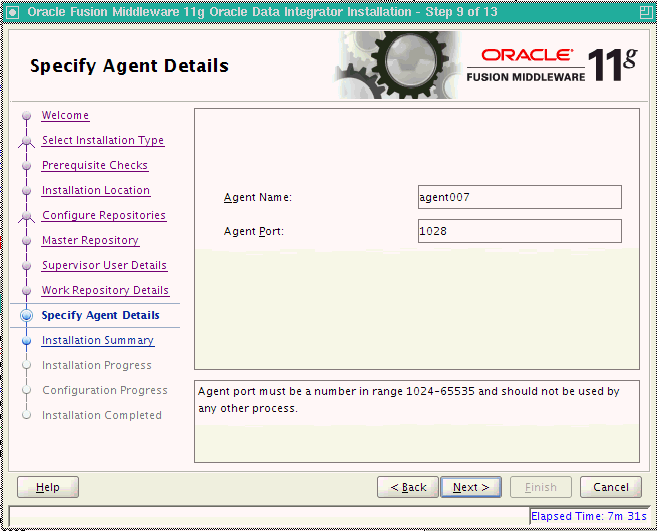Click the Installation Location step bullet
Image resolution: width=657 pixels, height=531 pixels.
click(26, 191)
